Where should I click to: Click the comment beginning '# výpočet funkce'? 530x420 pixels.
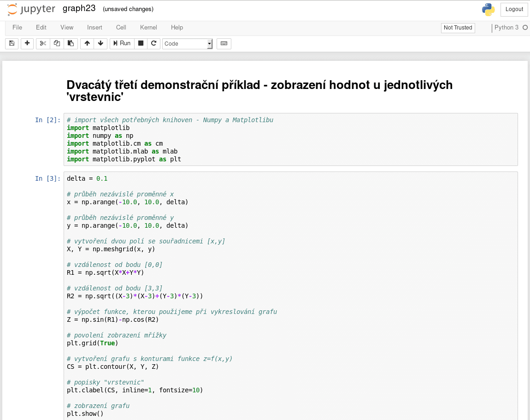(x=172, y=312)
